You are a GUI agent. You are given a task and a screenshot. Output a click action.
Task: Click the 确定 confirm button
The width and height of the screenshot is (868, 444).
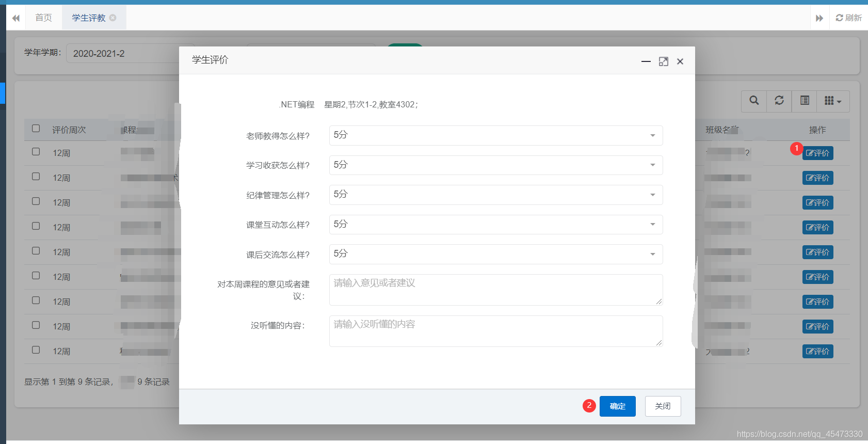click(x=617, y=406)
